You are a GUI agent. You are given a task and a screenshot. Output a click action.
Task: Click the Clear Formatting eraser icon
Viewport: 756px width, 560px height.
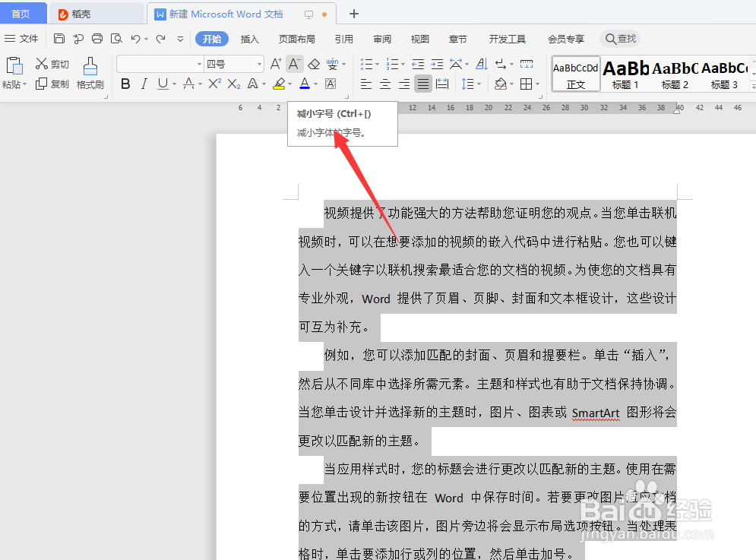(x=314, y=64)
